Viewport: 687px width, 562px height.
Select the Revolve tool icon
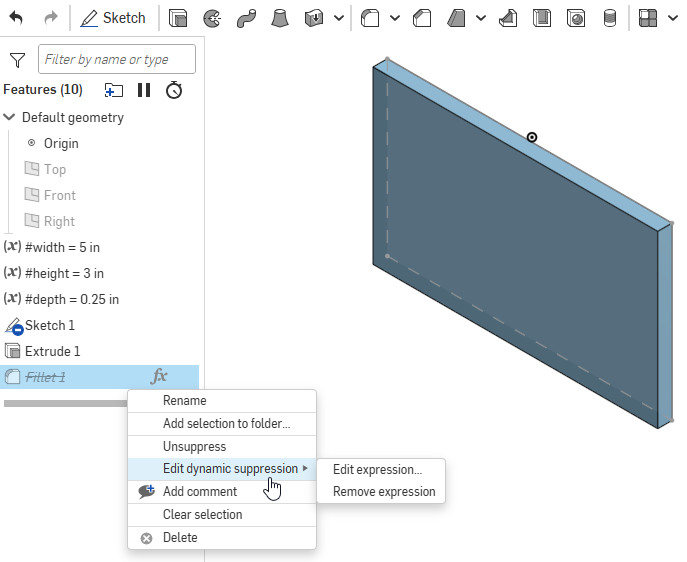click(212, 18)
